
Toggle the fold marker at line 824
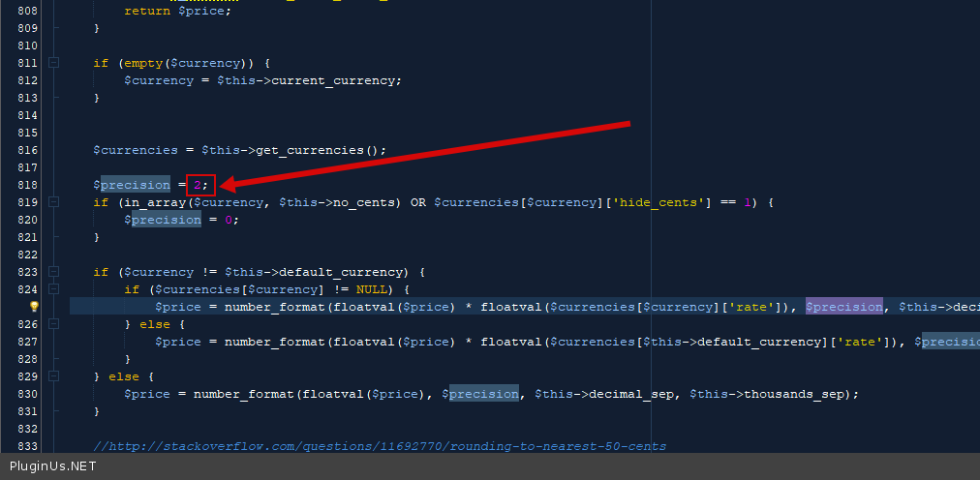coord(54,289)
